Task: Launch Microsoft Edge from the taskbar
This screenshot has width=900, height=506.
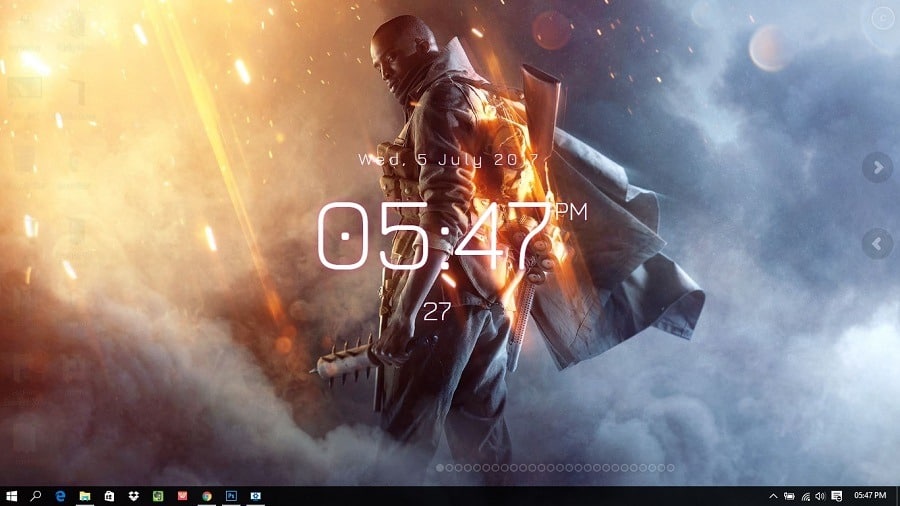Action: (x=61, y=496)
